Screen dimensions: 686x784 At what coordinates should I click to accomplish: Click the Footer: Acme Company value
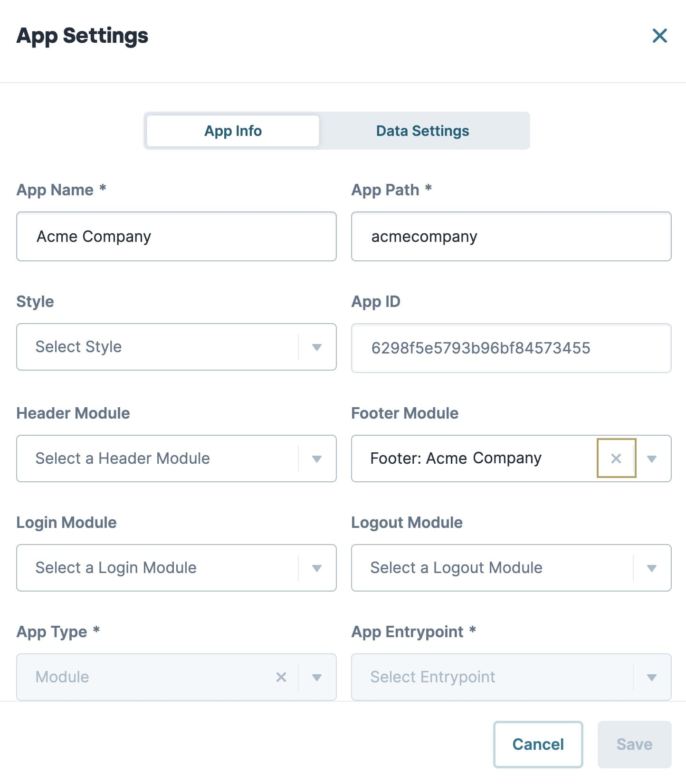click(456, 458)
